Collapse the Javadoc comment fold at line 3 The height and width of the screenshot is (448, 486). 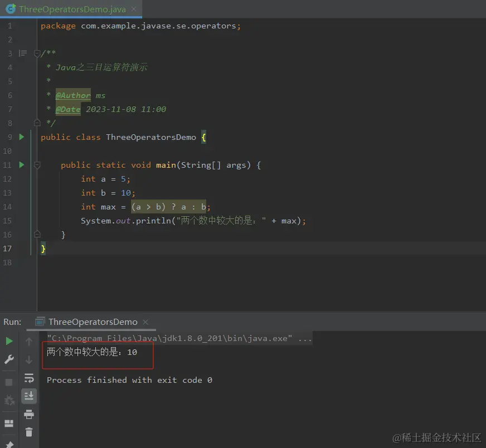[37, 53]
